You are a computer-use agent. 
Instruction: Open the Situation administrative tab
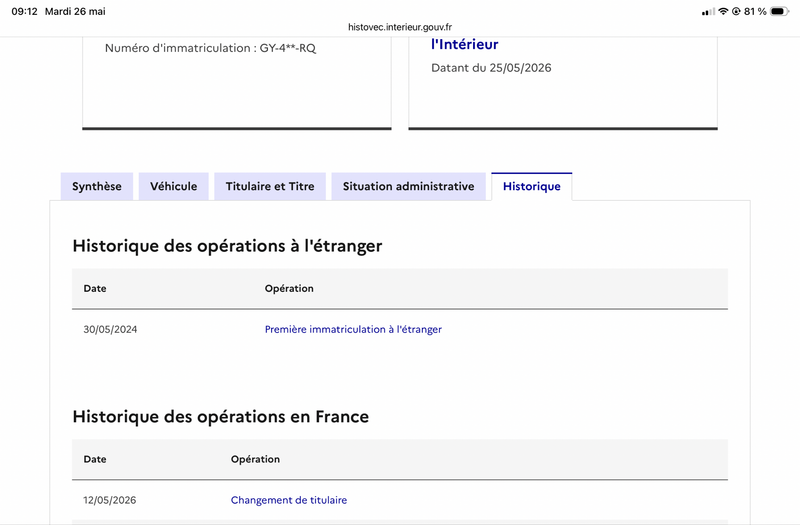tap(408, 186)
